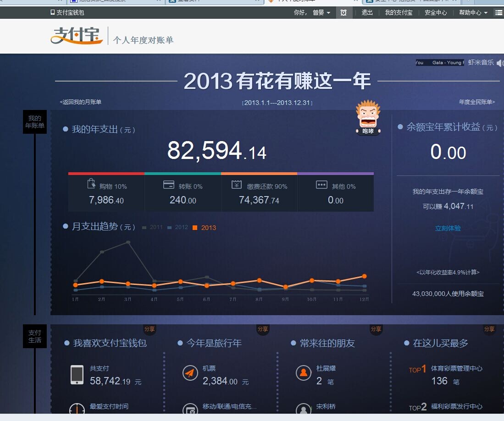Click 分享 on 我喜欢支付宝钱包 card

[150, 329]
